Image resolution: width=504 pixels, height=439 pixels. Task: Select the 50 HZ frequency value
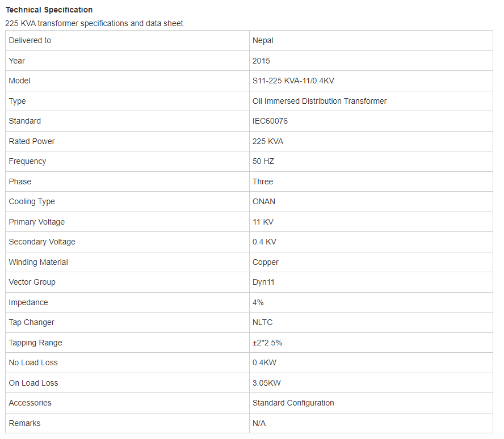[263, 161]
